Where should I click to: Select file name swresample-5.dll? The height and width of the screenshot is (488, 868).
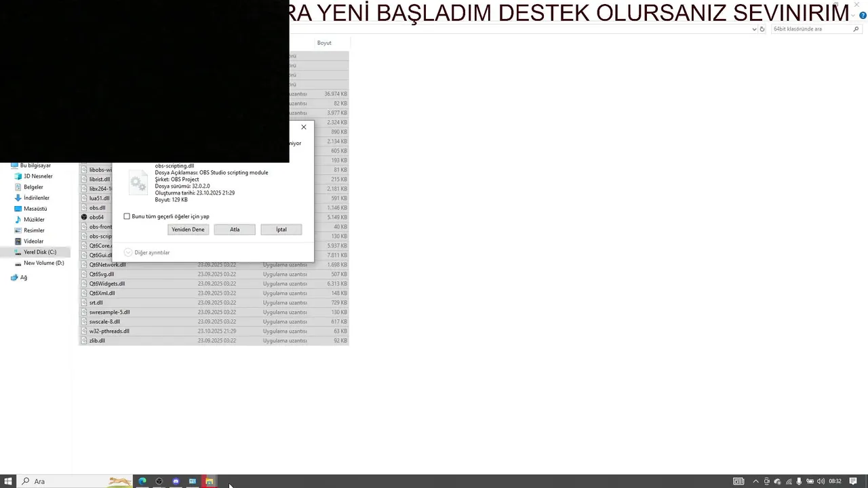(x=110, y=312)
